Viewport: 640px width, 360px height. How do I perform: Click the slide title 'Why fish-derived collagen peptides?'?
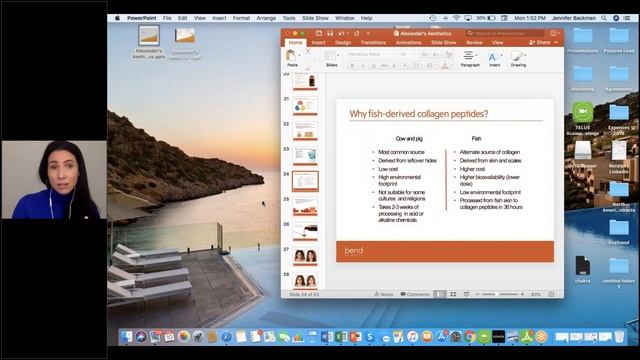tap(418, 113)
